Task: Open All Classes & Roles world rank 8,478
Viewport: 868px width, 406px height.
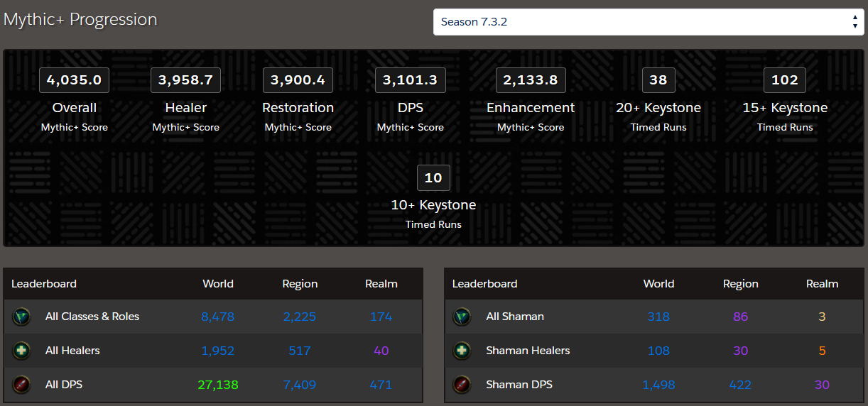Action: tap(218, 317)
